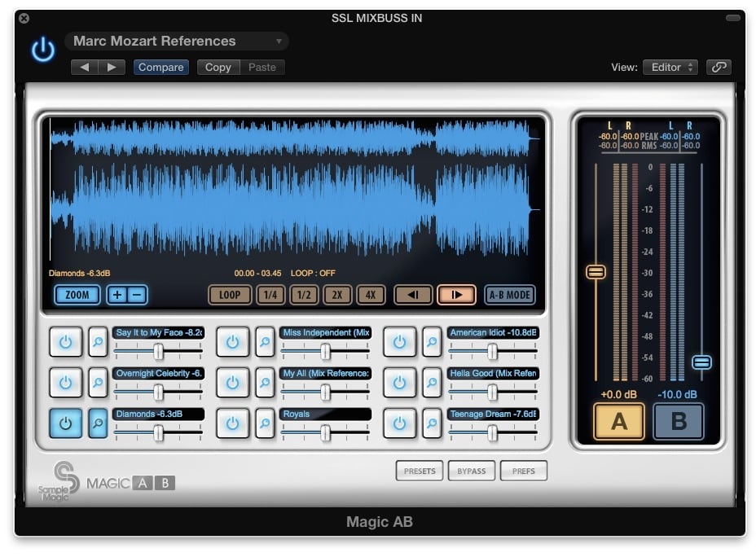Adjust the Miss Independent volume slider
This screenshot has width=756, height=557.
[325, 352]
